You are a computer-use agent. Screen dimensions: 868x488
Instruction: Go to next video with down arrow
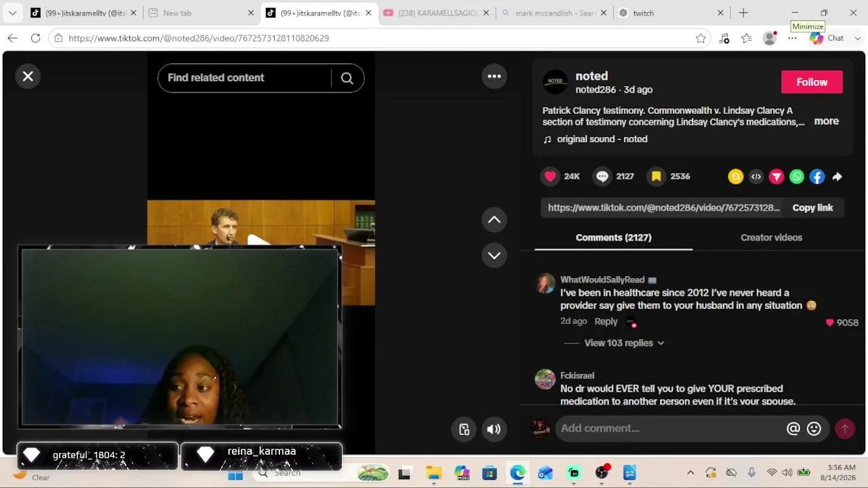[x=494, y=256]
